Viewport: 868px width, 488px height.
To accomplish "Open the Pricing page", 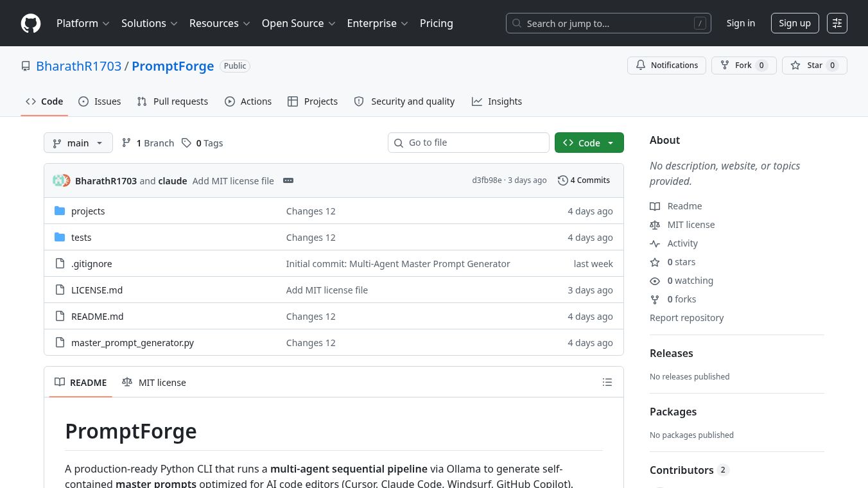I will click(437, 23).
